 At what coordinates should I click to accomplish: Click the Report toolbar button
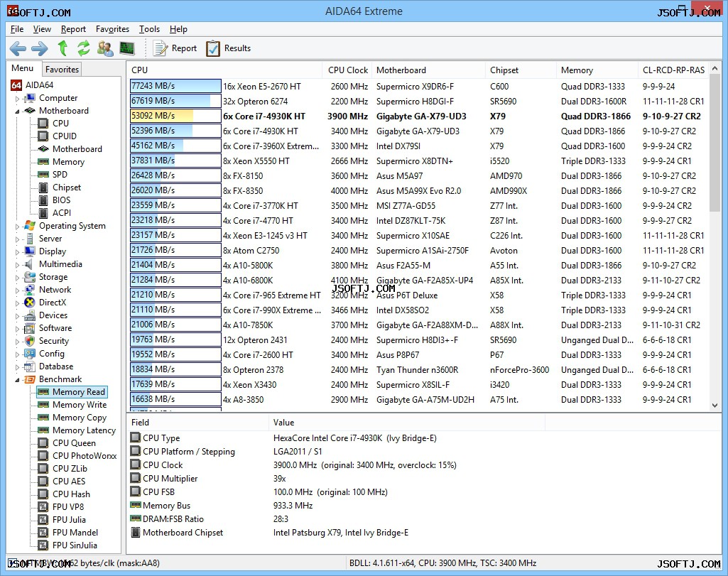(x=175, y=48)
